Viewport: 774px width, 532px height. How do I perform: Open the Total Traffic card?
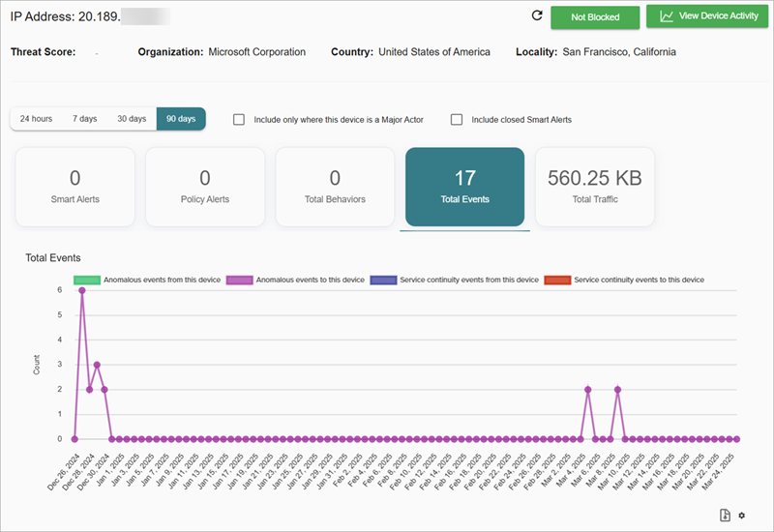(x=594, y=187)
